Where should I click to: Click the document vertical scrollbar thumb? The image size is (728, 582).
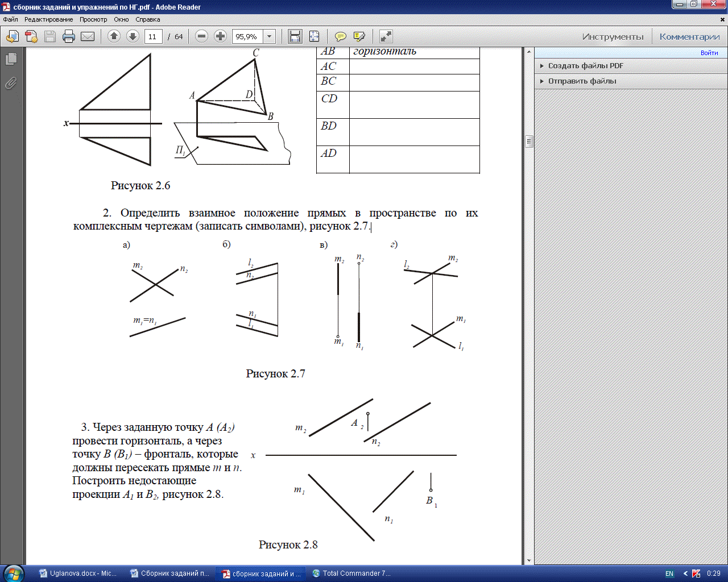coord(529,142)
